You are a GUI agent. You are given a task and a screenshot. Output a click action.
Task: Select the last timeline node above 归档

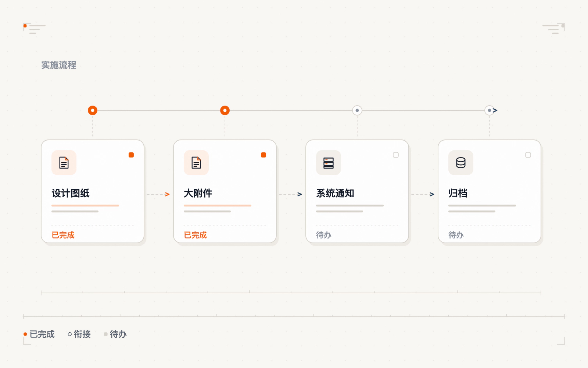pyautogui.click(x=490, y=110)
